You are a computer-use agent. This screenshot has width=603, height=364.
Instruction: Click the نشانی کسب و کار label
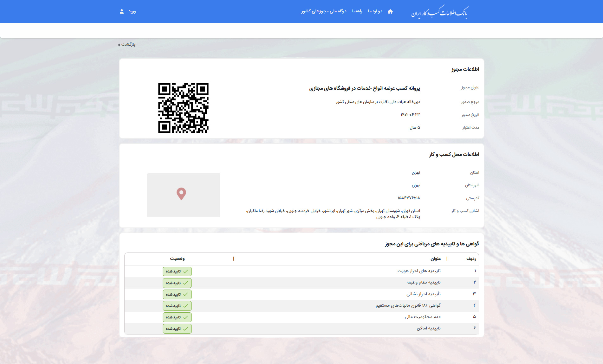tap(465, 211)
